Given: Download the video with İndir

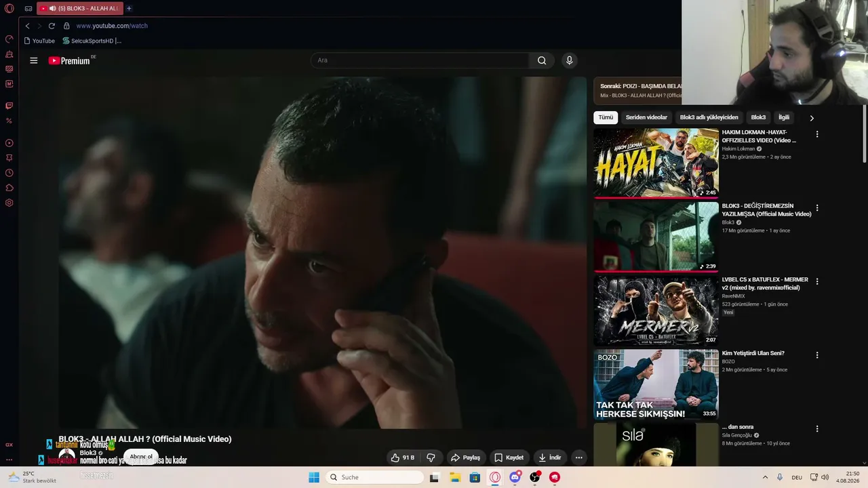Looking at the screenshot, I should (550, 457).
